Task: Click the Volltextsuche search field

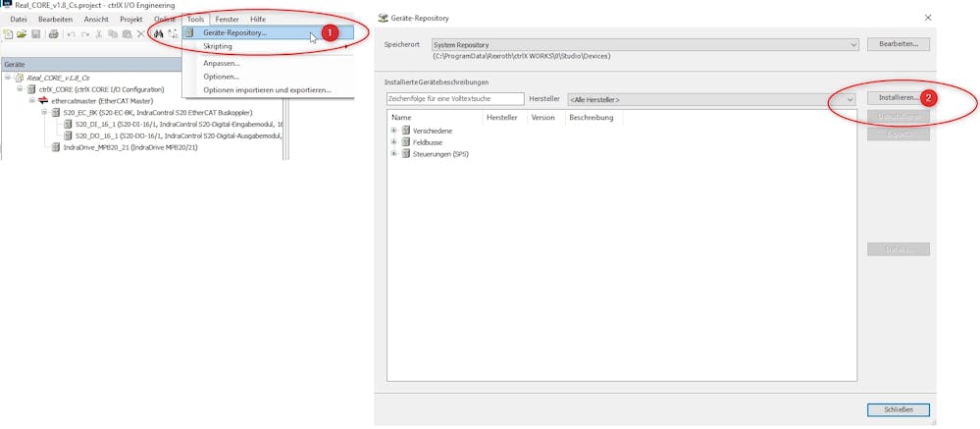Action: coord(455,99)
